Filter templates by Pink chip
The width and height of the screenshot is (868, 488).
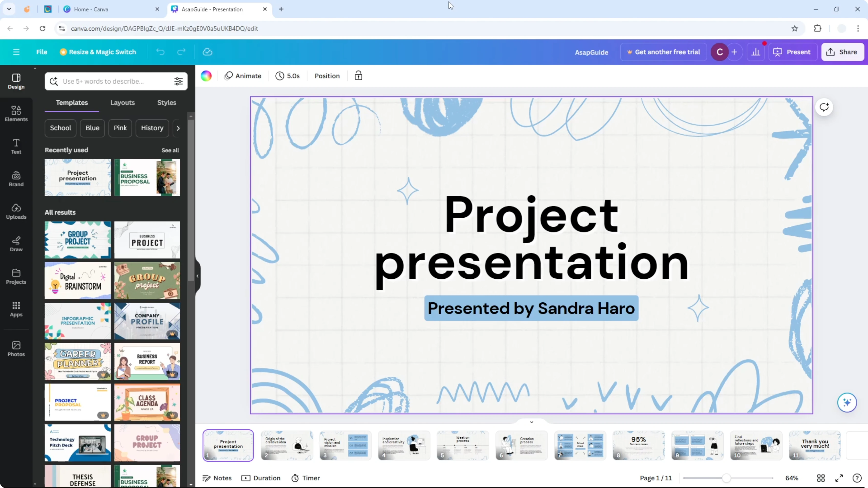click(120, 128)
